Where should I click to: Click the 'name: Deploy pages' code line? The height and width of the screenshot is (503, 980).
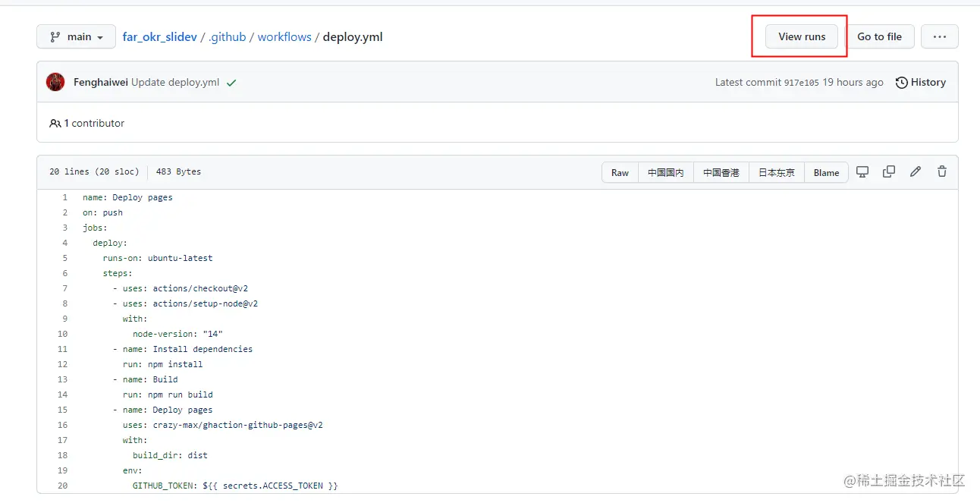pyautogui.click(x=127, y=197)
